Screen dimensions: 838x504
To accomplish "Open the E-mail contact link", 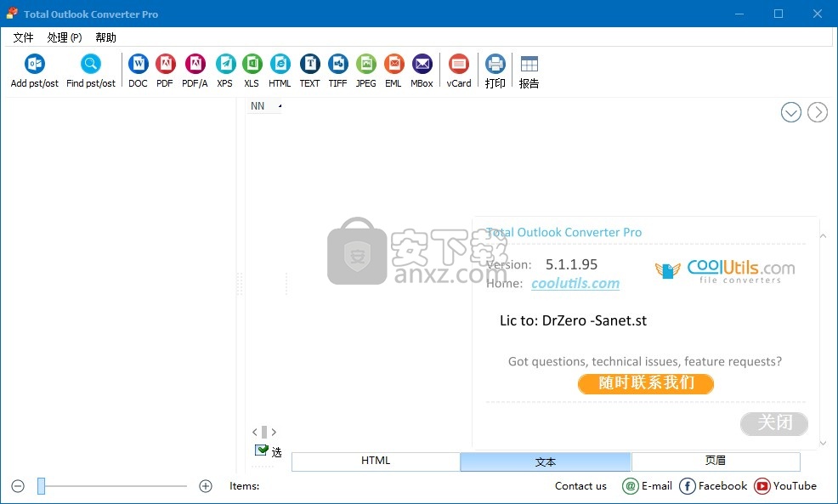I will point(648,486).
